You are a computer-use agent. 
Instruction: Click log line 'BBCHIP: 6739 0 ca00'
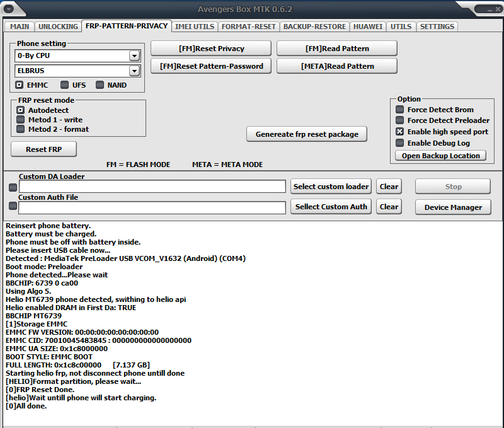(x=42, y=283)
